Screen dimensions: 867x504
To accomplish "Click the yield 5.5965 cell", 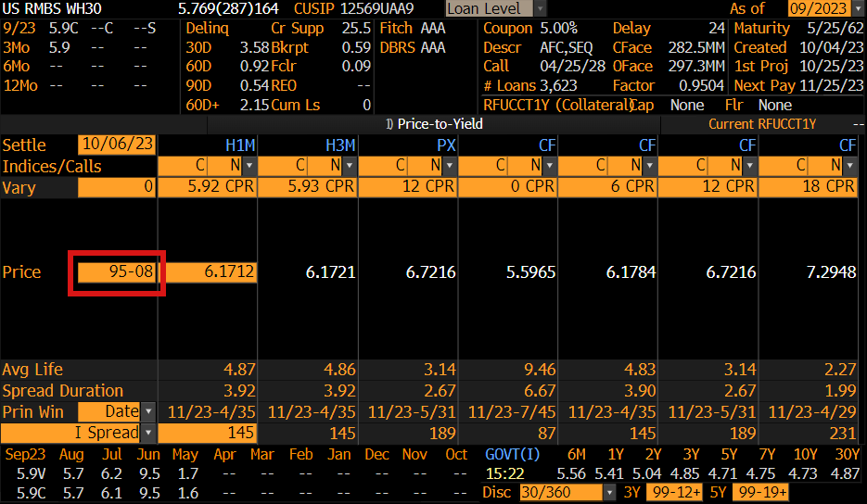I will click(x=530, y=271).
